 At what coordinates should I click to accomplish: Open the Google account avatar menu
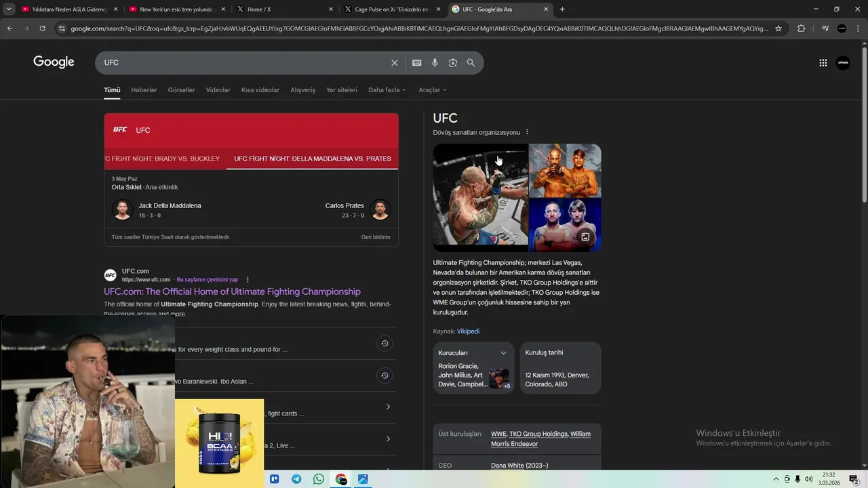click(x=843, y=62)
